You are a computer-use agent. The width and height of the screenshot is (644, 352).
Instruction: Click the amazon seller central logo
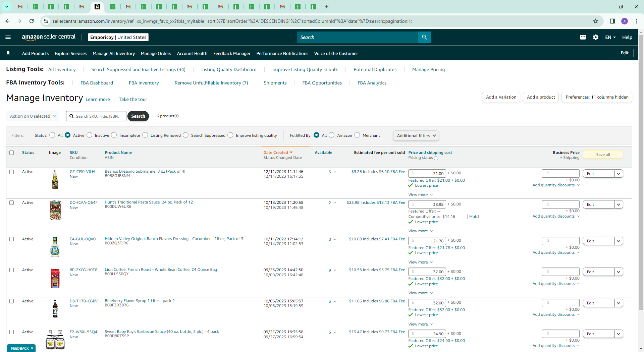49,37
